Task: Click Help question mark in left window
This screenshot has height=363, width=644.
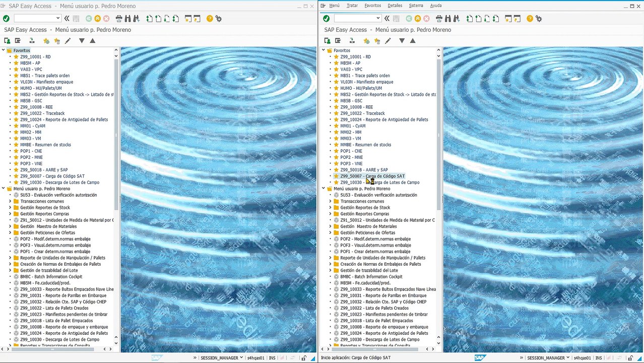Action: point(210,19)
